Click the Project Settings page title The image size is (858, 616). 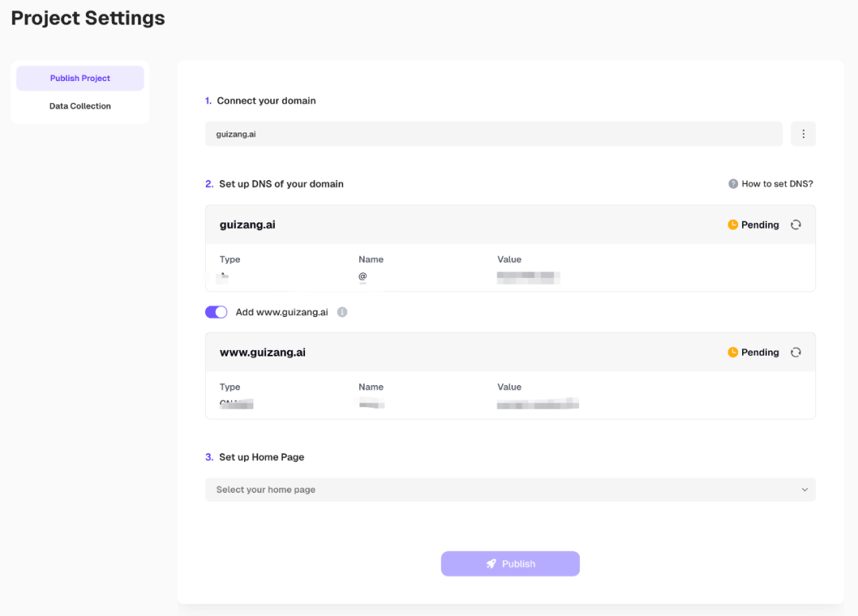coord(88,18)
